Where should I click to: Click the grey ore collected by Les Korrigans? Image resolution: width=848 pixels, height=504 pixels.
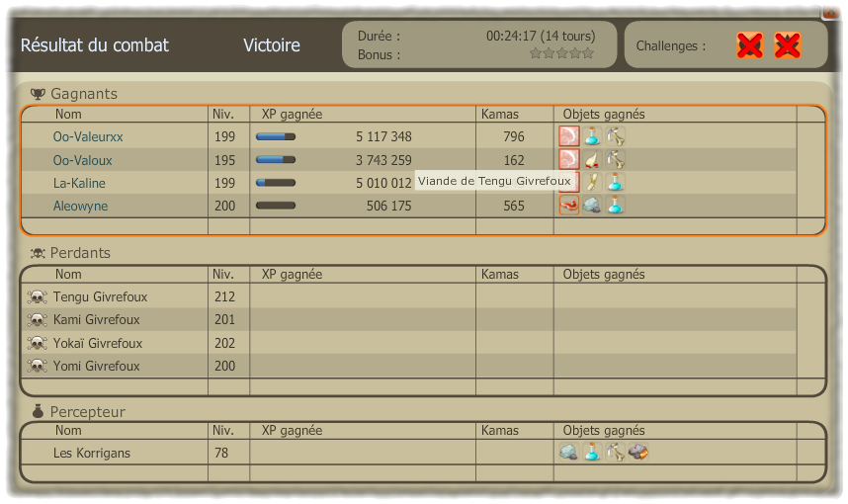[569, 452]
